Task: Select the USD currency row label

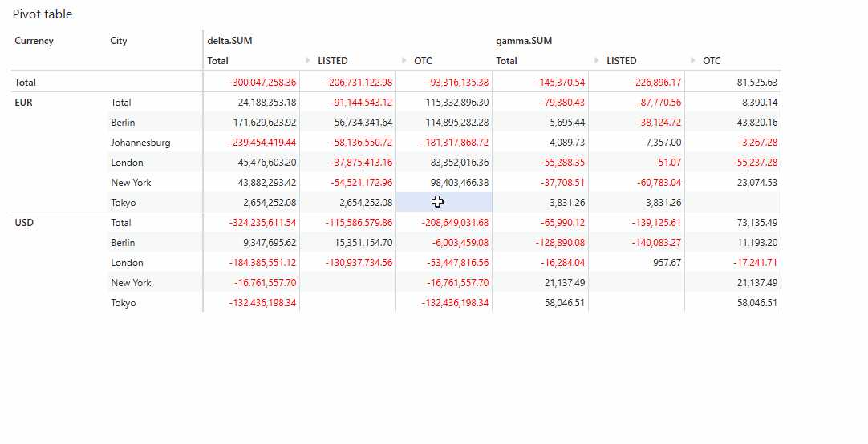Action: (x=24, y=222)
